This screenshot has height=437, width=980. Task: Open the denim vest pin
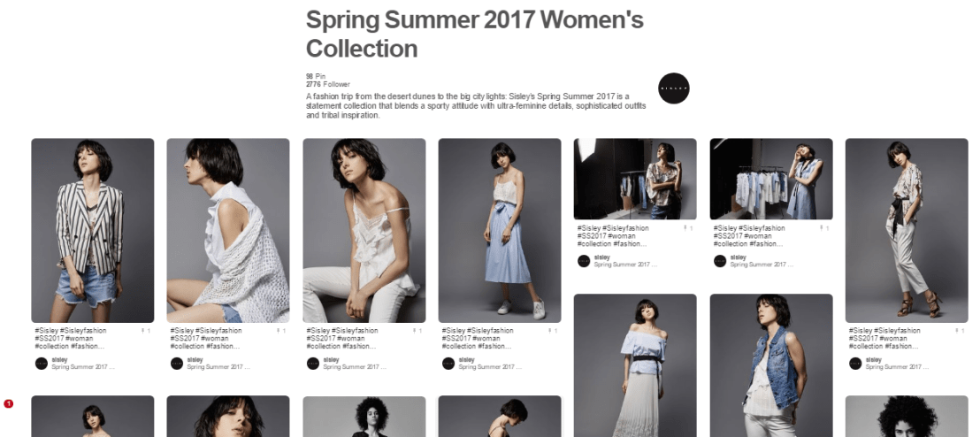click(771, 365)
